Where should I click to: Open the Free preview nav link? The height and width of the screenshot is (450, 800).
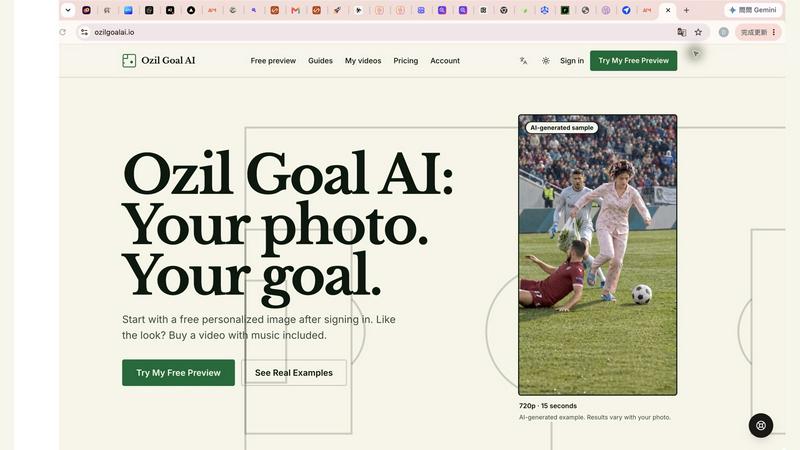click(273, 61)
